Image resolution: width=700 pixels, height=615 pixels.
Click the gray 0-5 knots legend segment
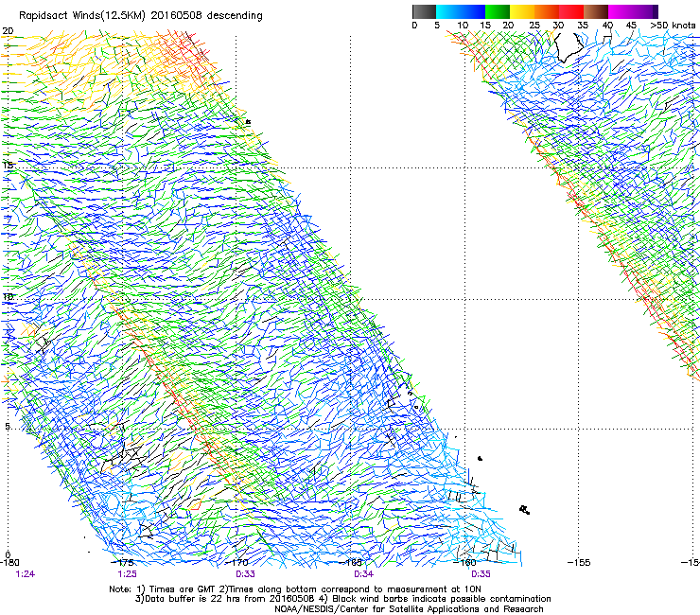tap(424, 11)
